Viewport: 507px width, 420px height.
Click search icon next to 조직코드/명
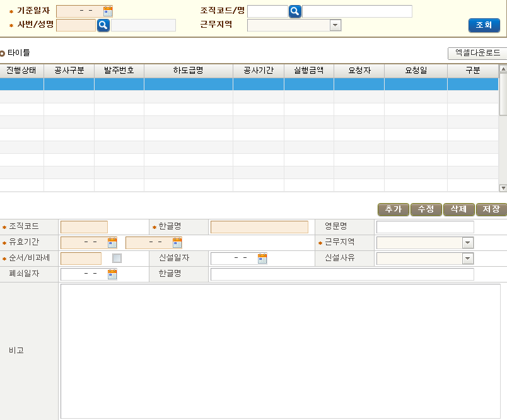[x=295, y=11]
